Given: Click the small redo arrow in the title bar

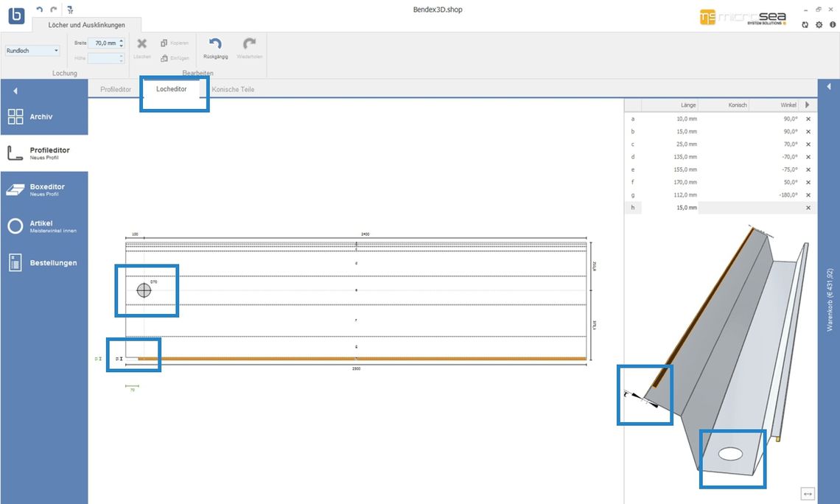Looking at the screenshot, I should [54, 10].
